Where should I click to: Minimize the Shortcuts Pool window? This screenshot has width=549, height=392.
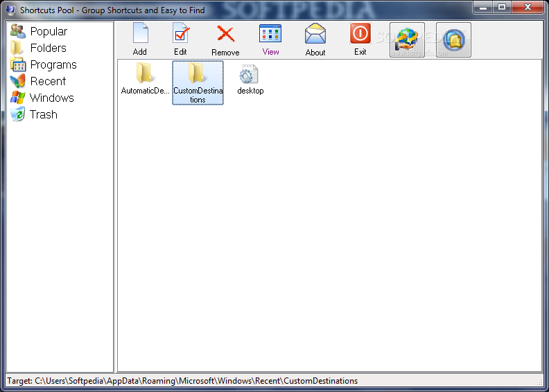coord(483,8)
